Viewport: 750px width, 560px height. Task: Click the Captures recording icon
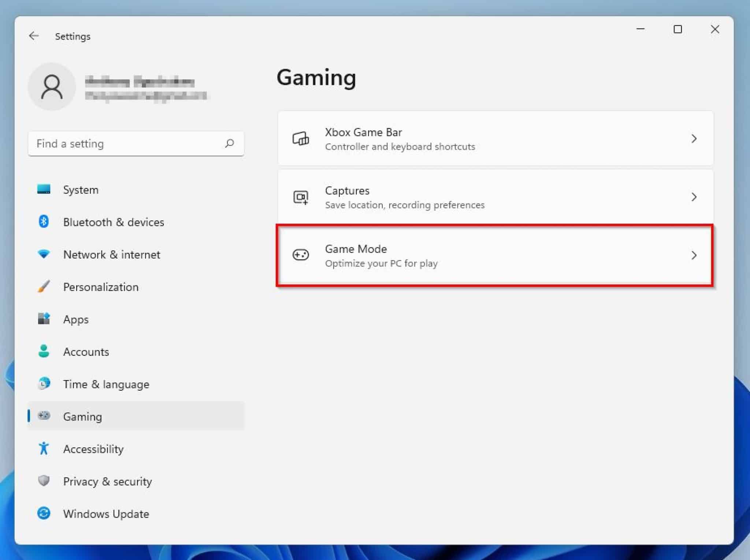(x=301, y=197)
